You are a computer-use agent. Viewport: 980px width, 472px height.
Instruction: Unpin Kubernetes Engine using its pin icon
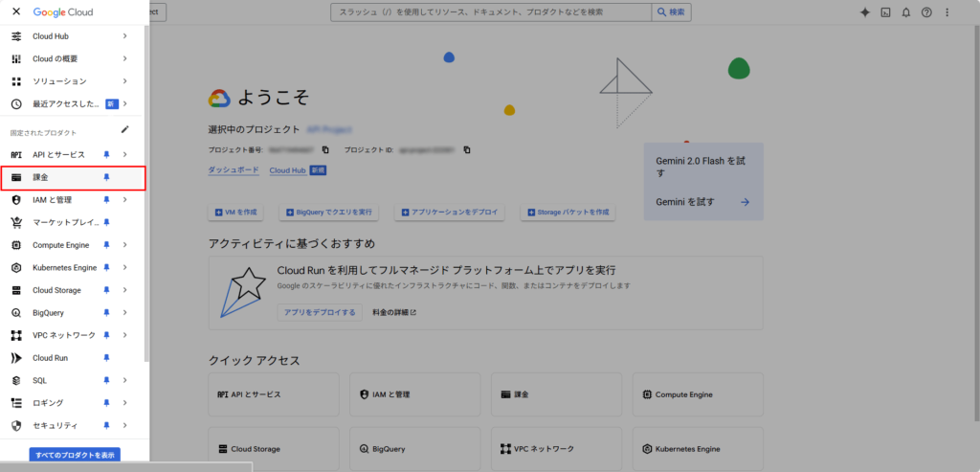(x=107, y=267)
